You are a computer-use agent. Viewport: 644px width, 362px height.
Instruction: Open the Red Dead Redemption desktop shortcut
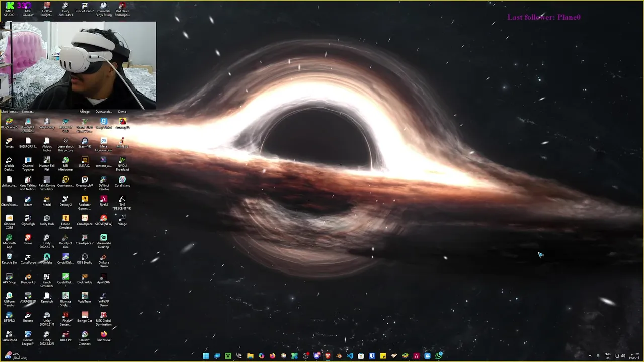[122, 9]
